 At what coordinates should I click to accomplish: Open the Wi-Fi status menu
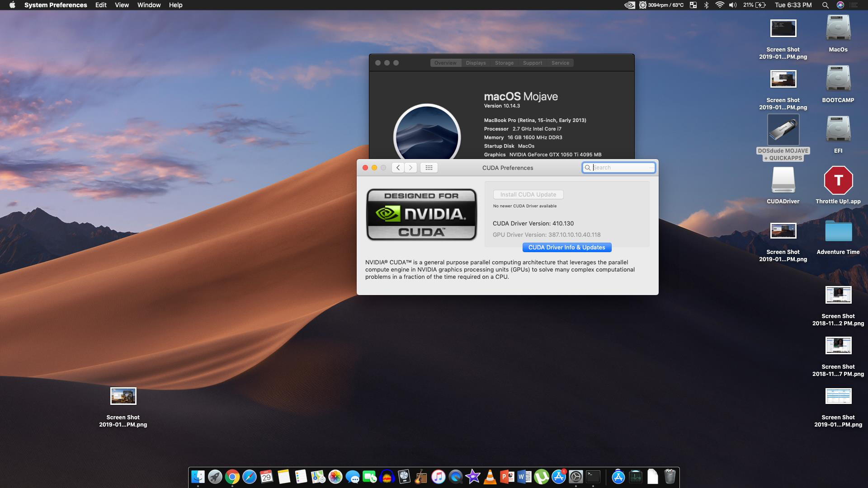coord(719,5)
